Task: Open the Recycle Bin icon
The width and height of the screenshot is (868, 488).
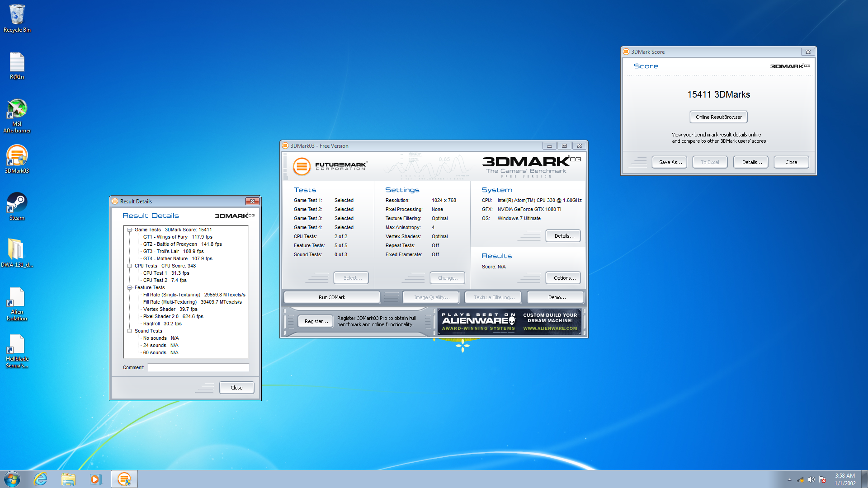Action: 17,15
